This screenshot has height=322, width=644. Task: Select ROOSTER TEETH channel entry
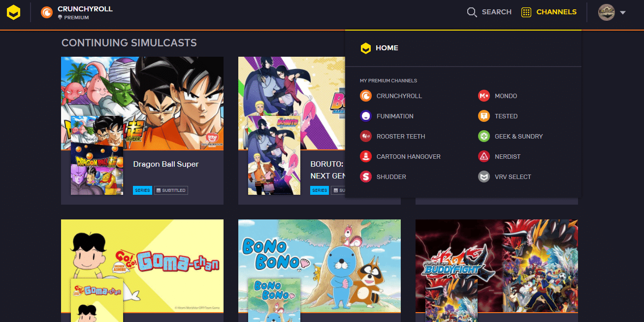401,136
